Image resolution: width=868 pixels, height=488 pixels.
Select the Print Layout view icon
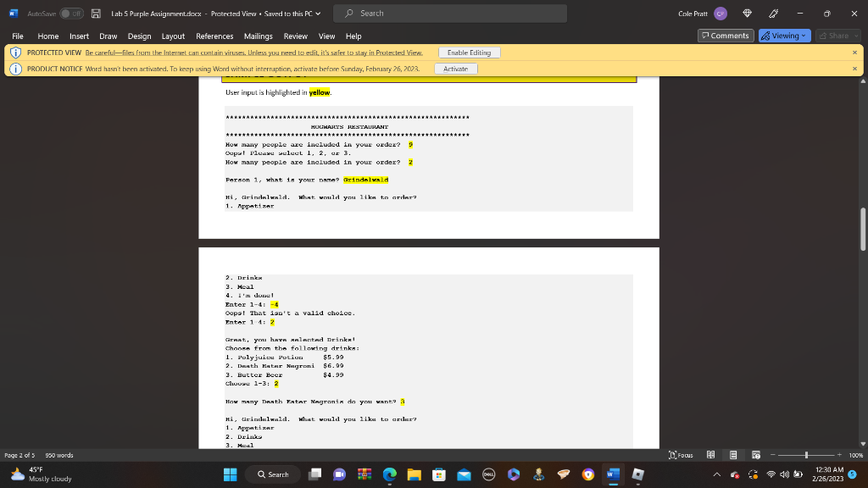point(734,455)
